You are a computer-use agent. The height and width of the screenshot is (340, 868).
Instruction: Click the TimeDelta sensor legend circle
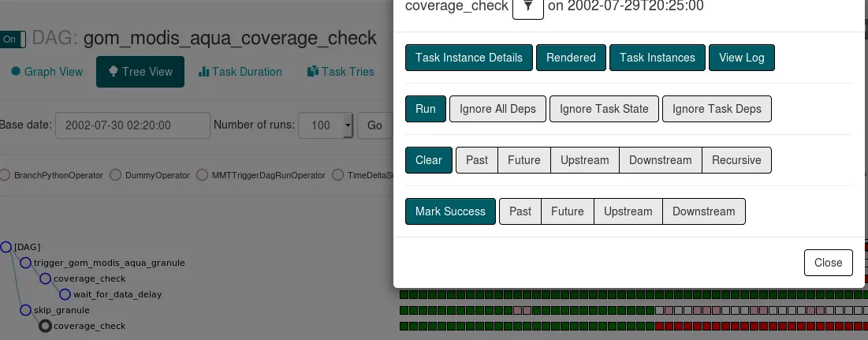tap(337, 175)
